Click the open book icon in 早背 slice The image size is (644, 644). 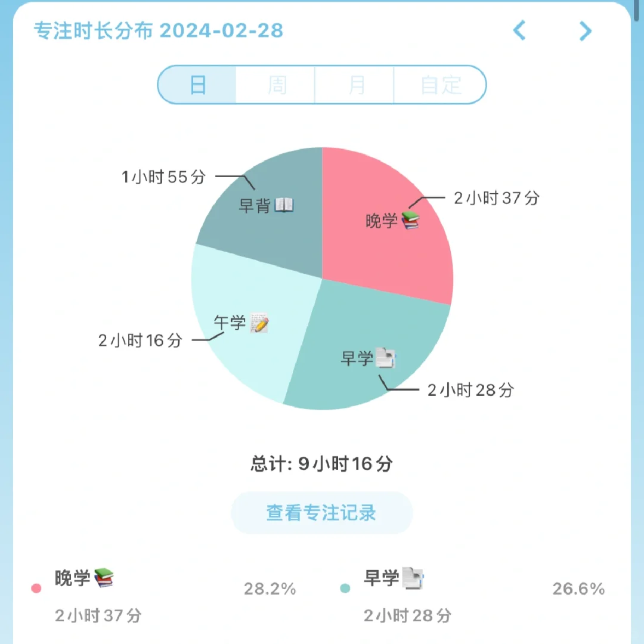point(284,206)
